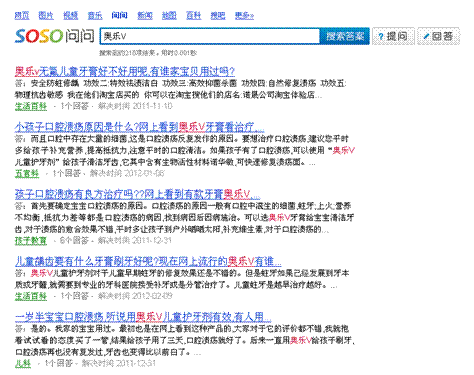Click the 搜索答案 search button
474x375 pixels.
coord(345,36)
